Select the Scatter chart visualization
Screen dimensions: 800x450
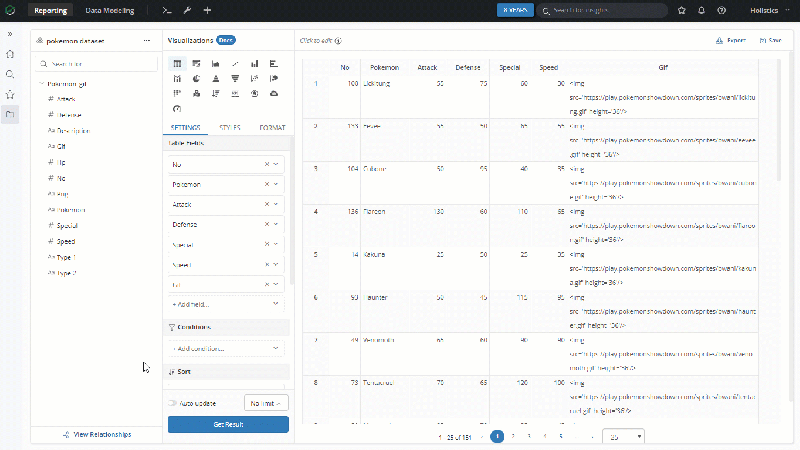tap(255, 79)
